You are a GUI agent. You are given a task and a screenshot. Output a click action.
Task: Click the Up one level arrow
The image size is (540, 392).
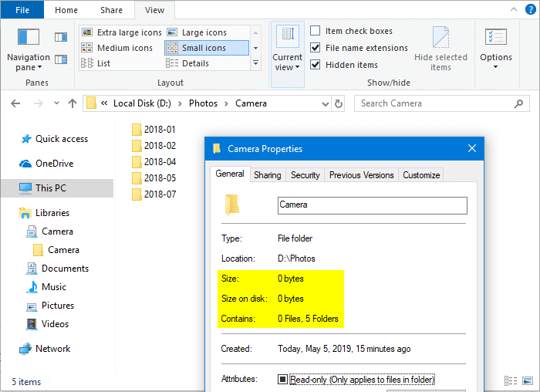pyautogui.click(x=73, y=103)
